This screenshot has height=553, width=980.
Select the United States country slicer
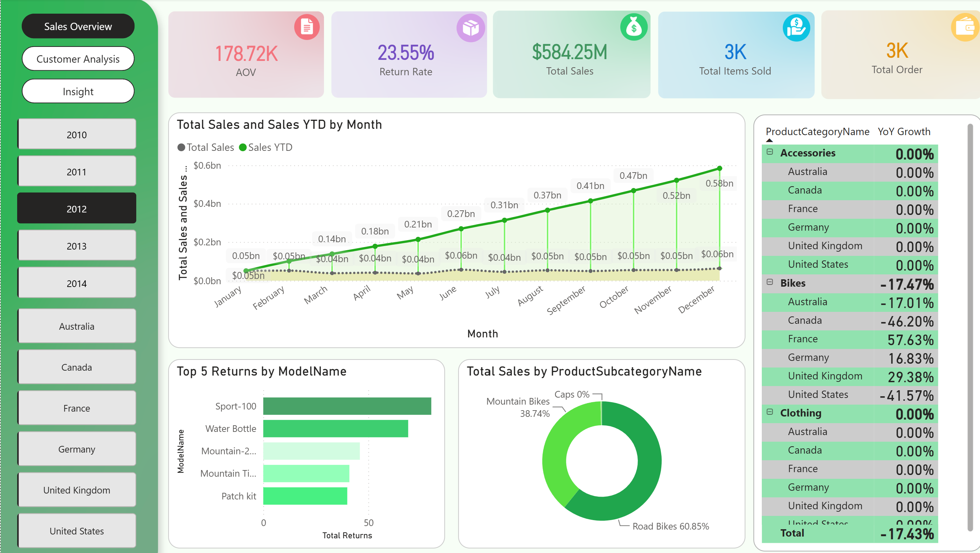click(x=76, y=531)
